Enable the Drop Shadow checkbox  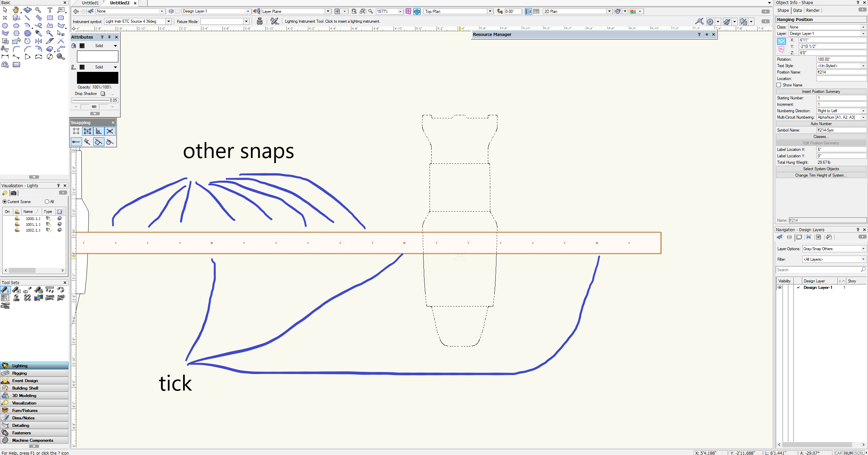coord(103,94)
